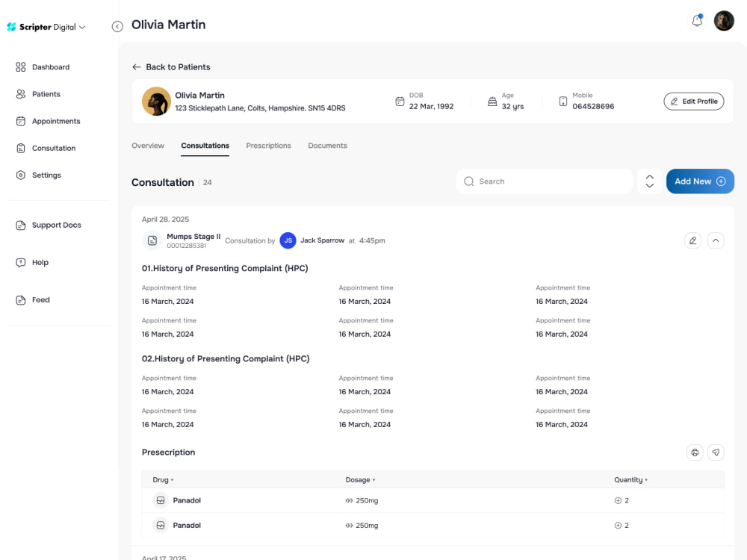
Task: Select the Consultations tab
Action: point(205,146)
